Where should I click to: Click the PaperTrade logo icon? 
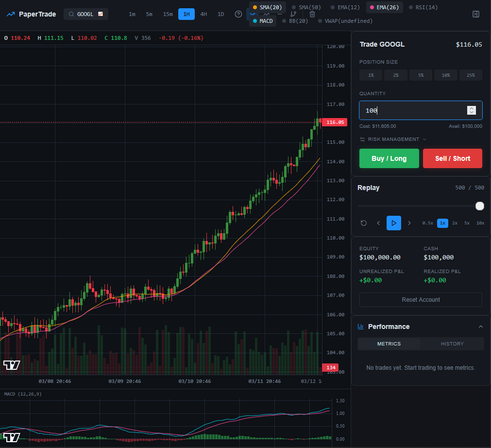pyautogui.click(x=11, y=14)
